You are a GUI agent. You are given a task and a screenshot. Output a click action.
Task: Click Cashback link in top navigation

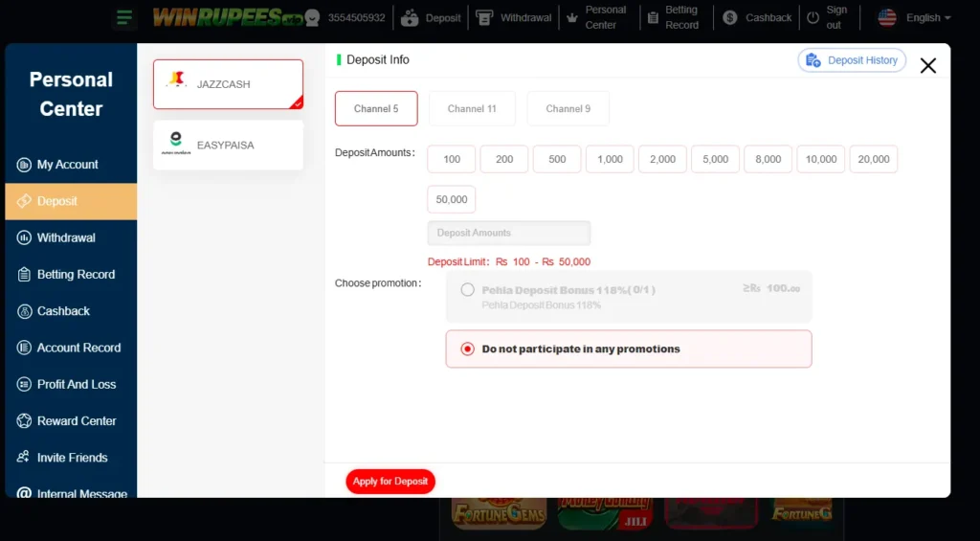tap(768, 17)
